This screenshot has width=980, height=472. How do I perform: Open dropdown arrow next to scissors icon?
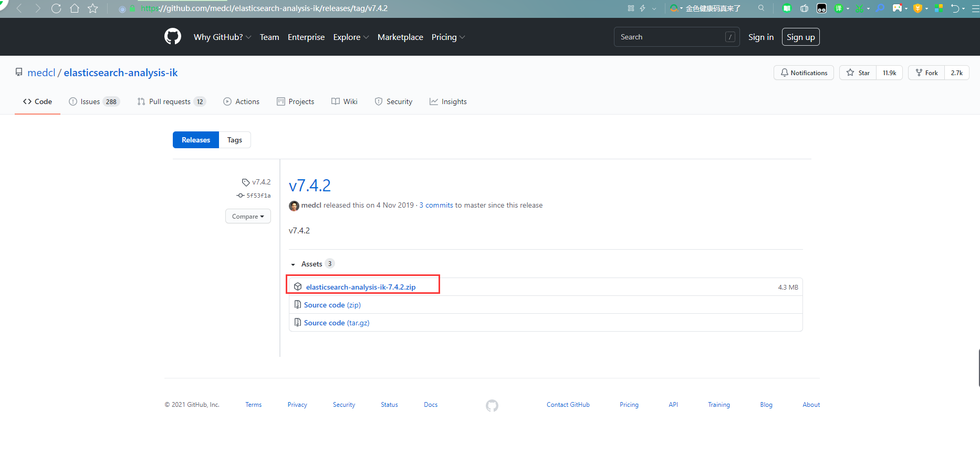(868, 8)
